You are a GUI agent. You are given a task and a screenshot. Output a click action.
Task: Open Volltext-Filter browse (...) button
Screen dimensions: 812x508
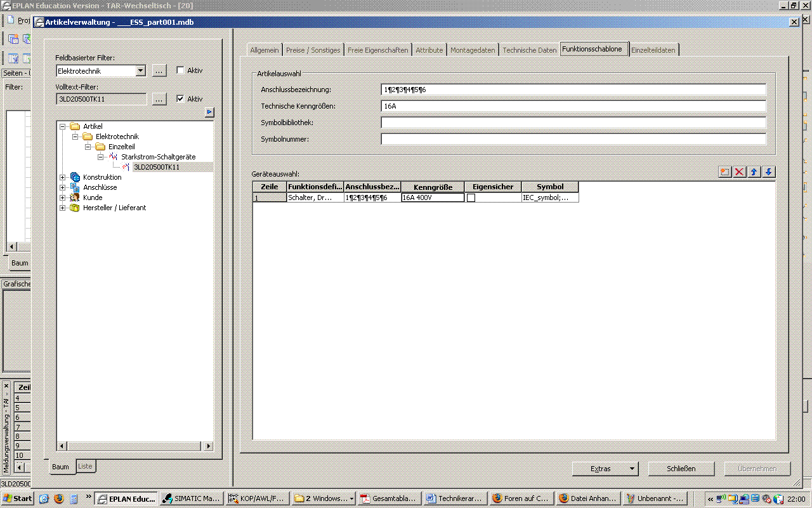pyautogui.click(x=159, y=99)
